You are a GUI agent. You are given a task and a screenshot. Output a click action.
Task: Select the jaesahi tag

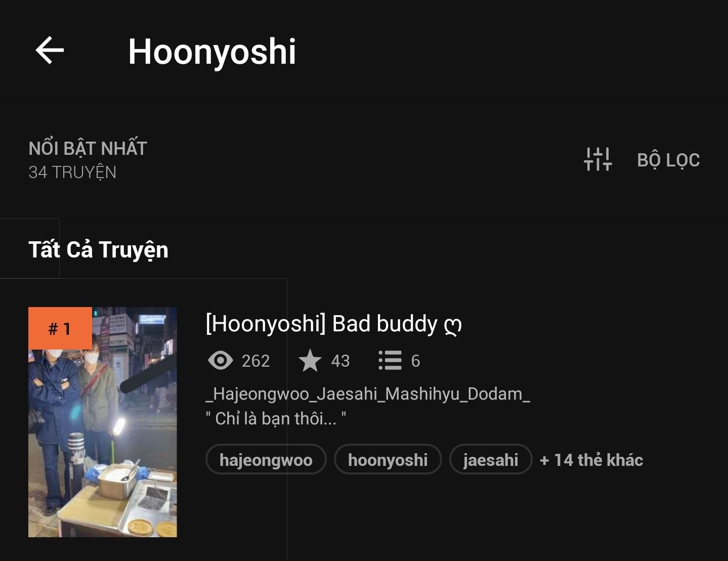[491, 459]
